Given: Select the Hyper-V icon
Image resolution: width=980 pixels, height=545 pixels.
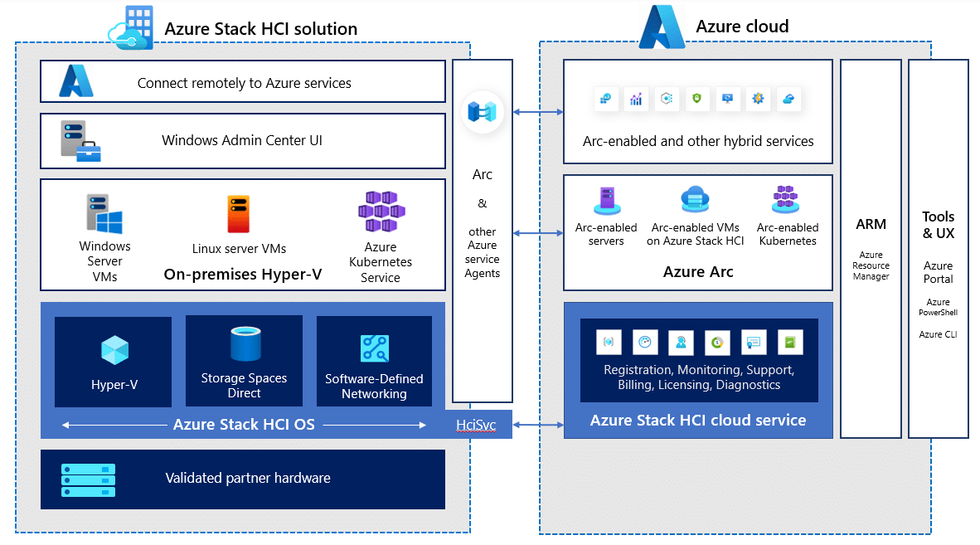Looking at the screenshot, I should pos(113,349).
